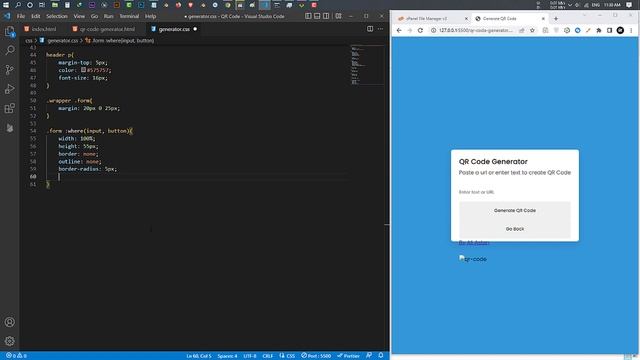Split the editor to the right
This screenshot has width=640, height=360.
[x=370, y=29]
